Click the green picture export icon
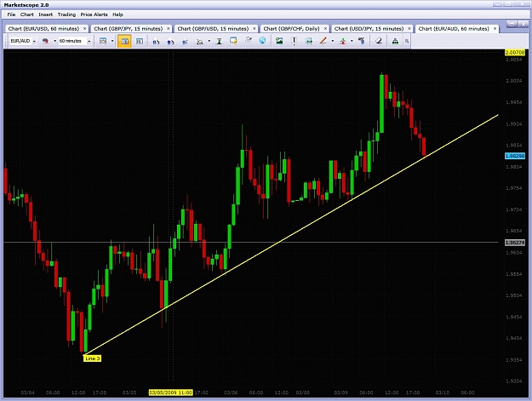 pyautogui.click(x=279, y=41)
